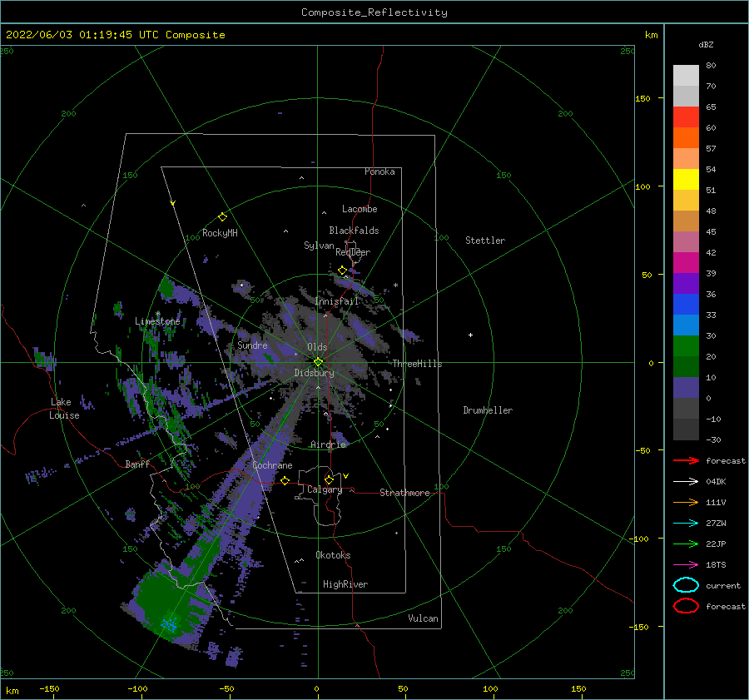
Task: Click the Okotoks label
Action: [333, 555]
